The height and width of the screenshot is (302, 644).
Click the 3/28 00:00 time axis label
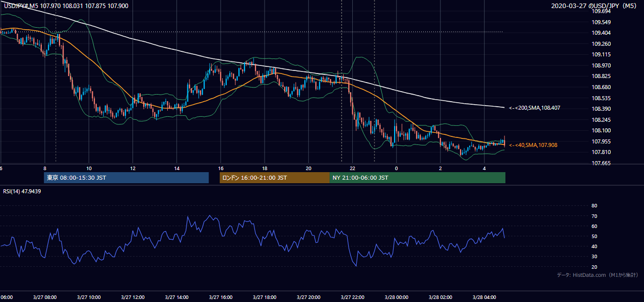point(397,297)
